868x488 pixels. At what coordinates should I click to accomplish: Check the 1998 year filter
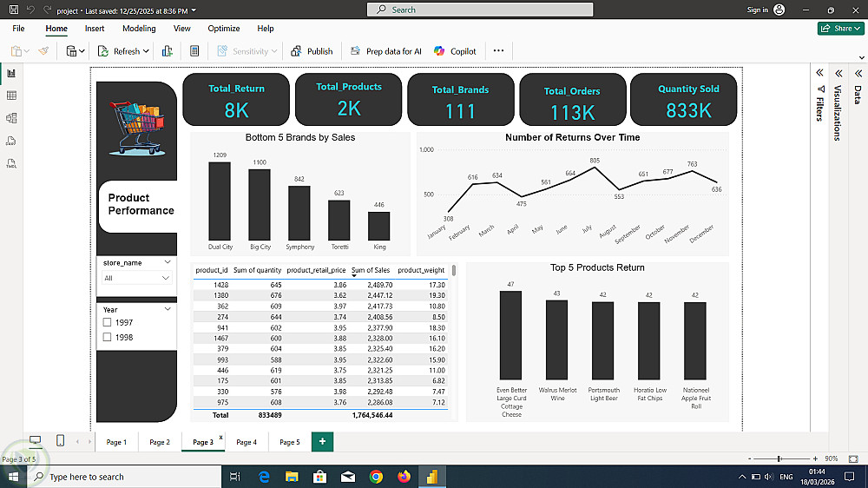point(108,337)
